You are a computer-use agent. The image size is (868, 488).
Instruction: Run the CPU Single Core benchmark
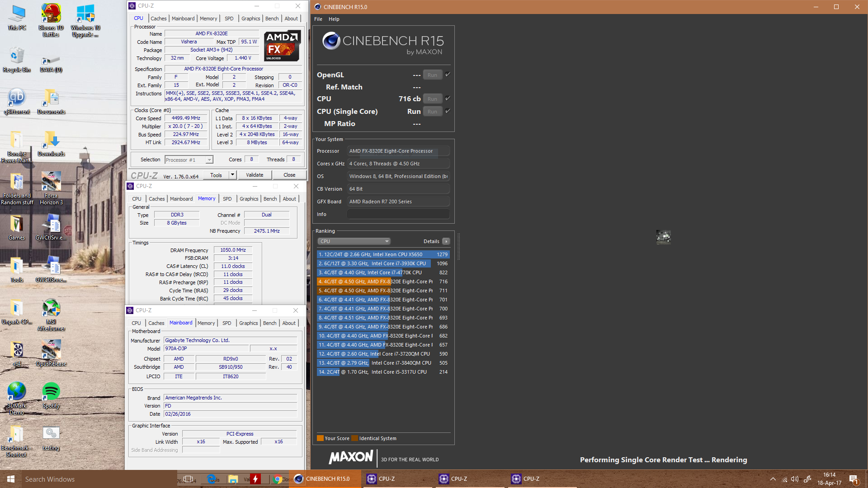[433, 112]
